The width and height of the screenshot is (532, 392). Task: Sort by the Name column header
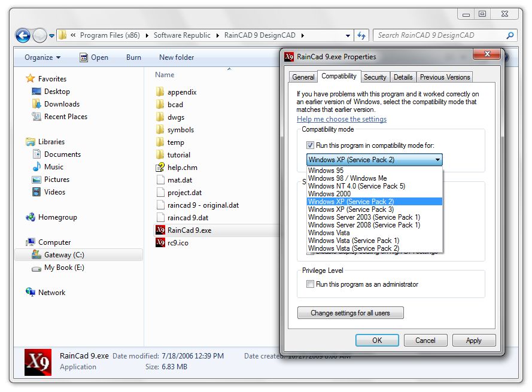(x=165, y=75)
